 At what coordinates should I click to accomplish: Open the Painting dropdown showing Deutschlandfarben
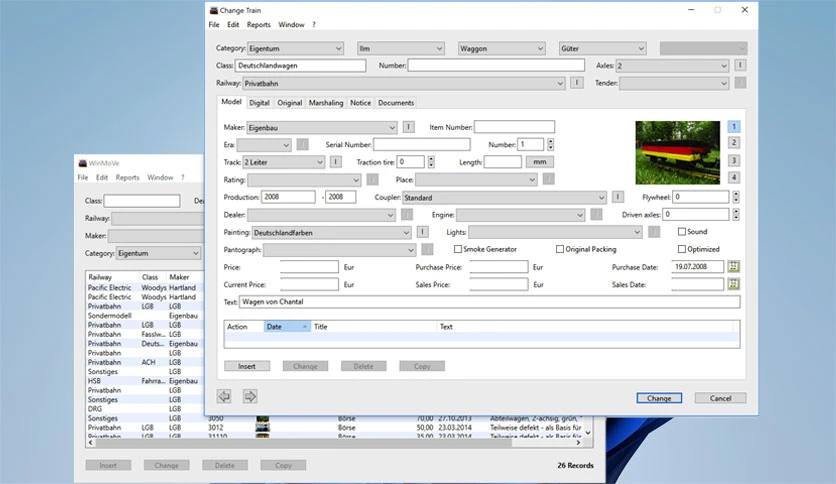331,233
